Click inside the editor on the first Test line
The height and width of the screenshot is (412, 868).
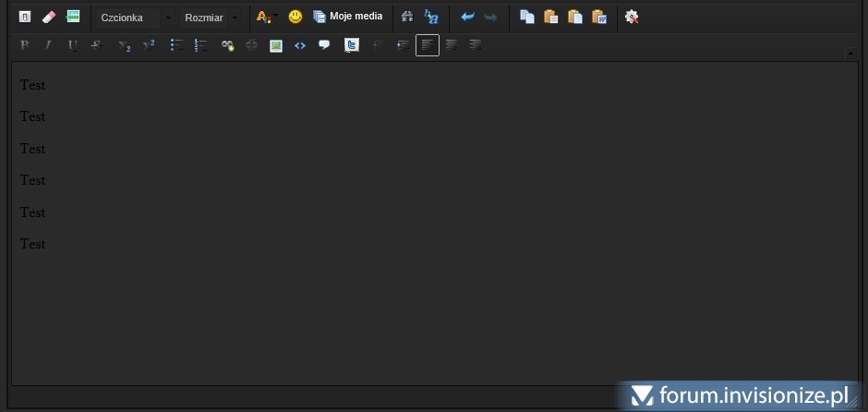pyautogui.click(x=33, y=85)
